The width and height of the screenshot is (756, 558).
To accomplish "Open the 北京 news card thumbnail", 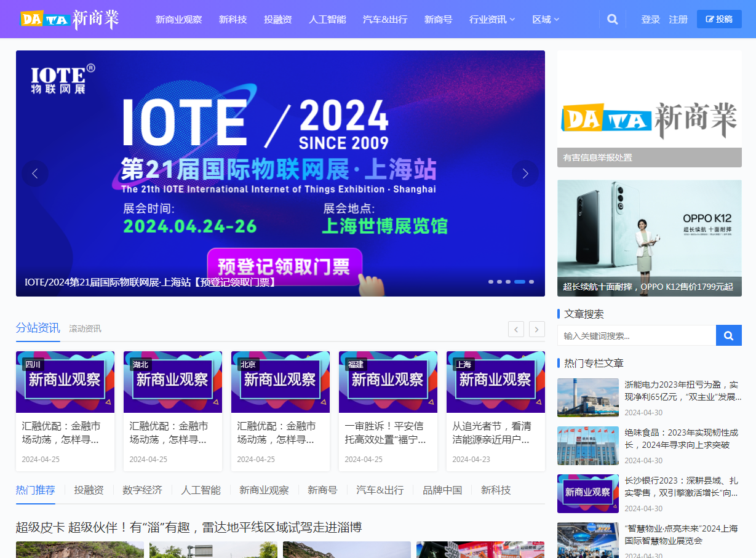I will pos(281,382).
